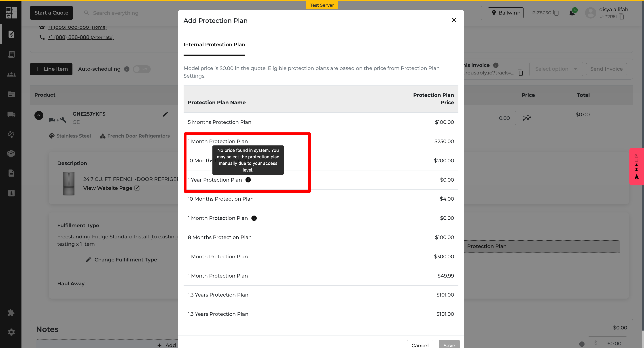Select the 10 Months plan priced $200.00

pyautogui.click(x=321, y=161)
